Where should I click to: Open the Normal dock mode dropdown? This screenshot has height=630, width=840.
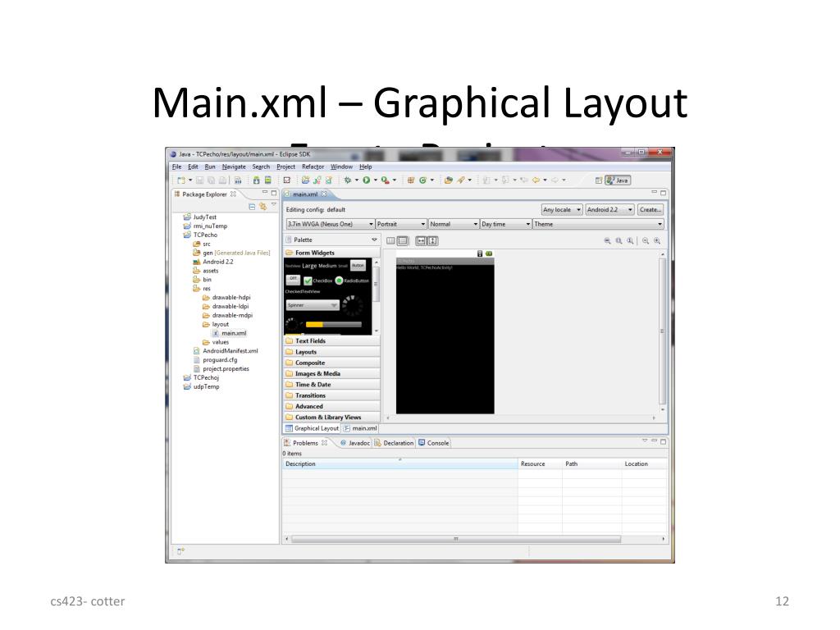[453, 224]
